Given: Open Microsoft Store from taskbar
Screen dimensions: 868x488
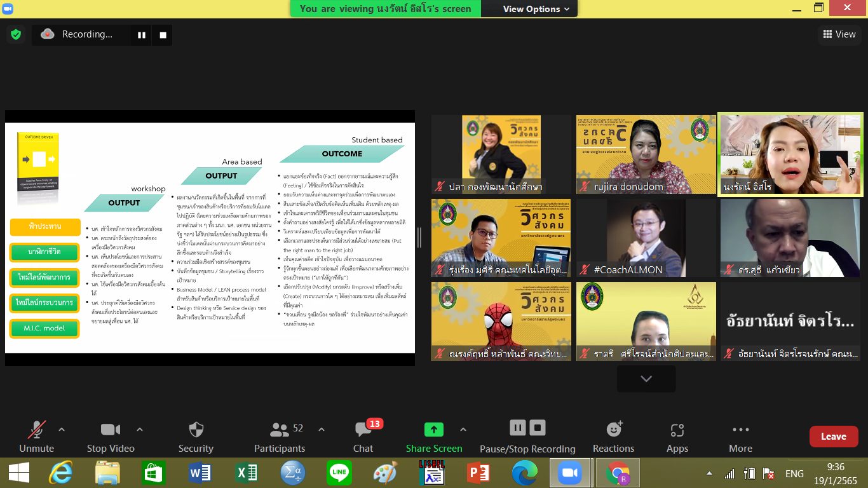Looking at the screenshot, I should pos(154,473).
